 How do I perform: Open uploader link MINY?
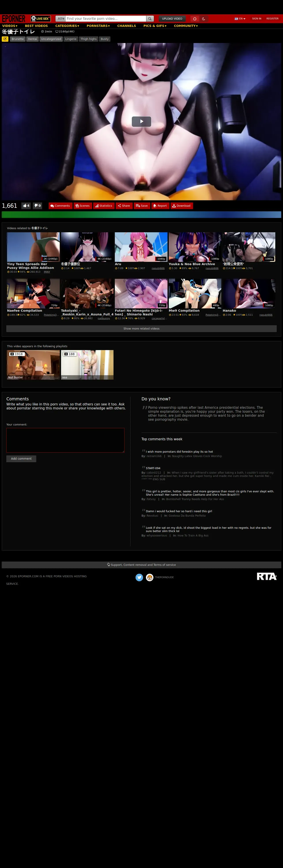click(47, 272)
